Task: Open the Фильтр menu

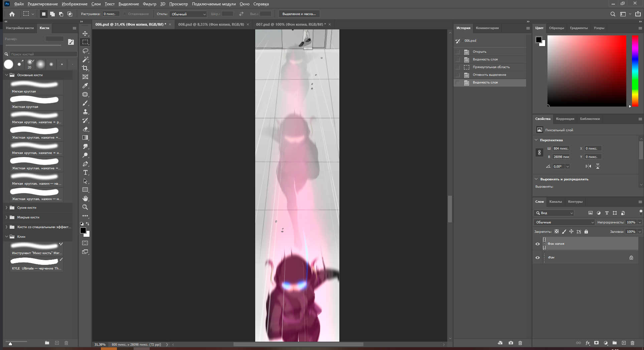Action: click(149, 4)
